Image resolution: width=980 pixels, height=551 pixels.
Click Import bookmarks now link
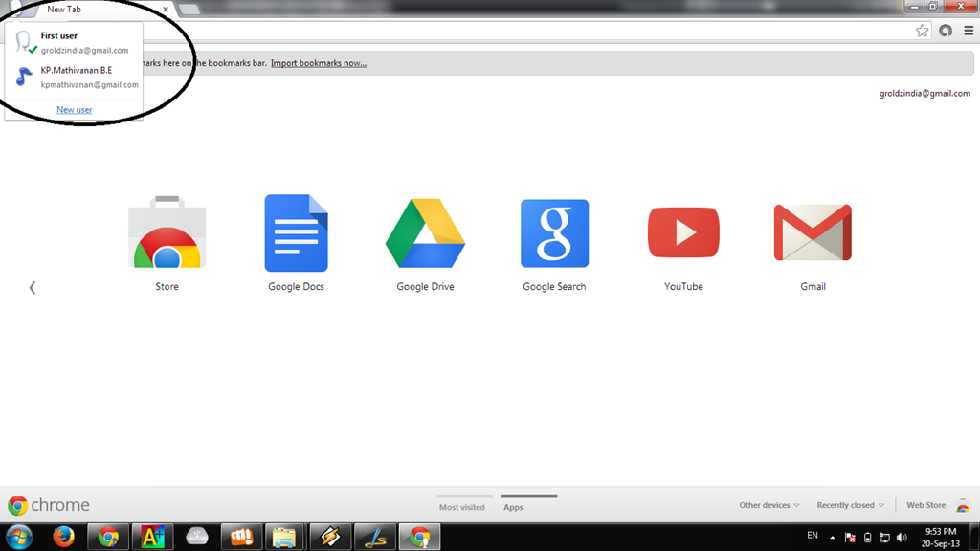click(319, 63)
